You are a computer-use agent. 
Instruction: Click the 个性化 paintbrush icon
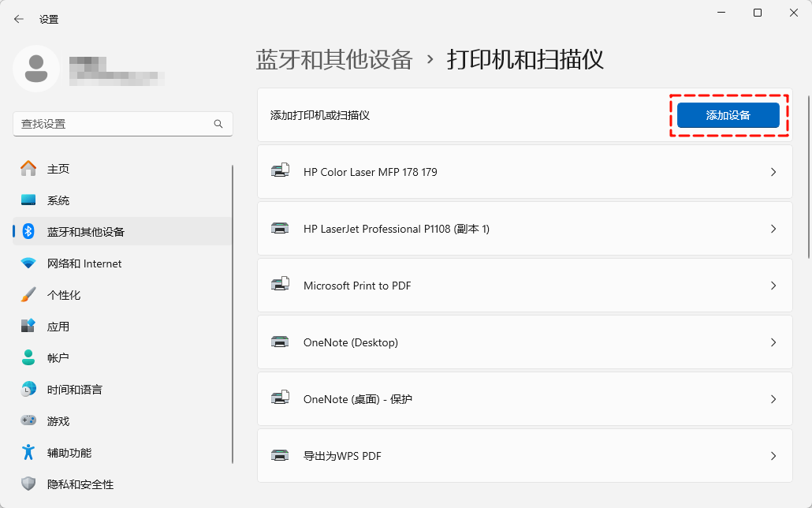(x=28, y=295)
